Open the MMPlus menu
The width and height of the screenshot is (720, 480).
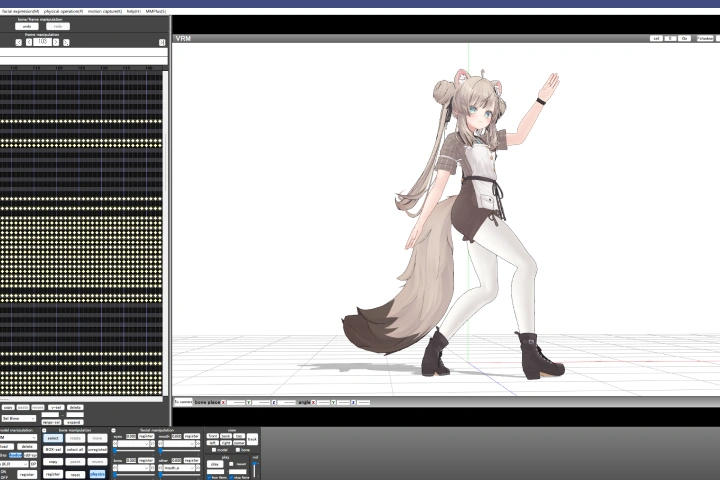click(x=156, y=11)
